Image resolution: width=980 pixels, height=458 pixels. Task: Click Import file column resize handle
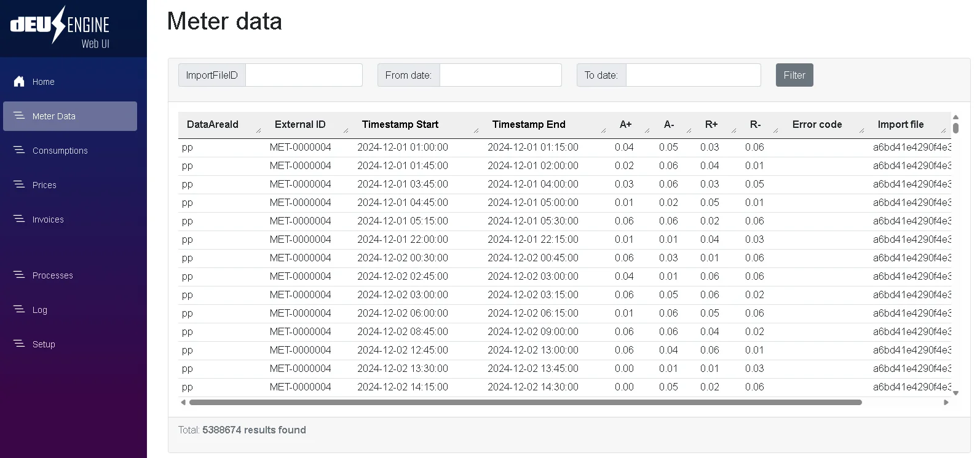[x=943, y=130]
